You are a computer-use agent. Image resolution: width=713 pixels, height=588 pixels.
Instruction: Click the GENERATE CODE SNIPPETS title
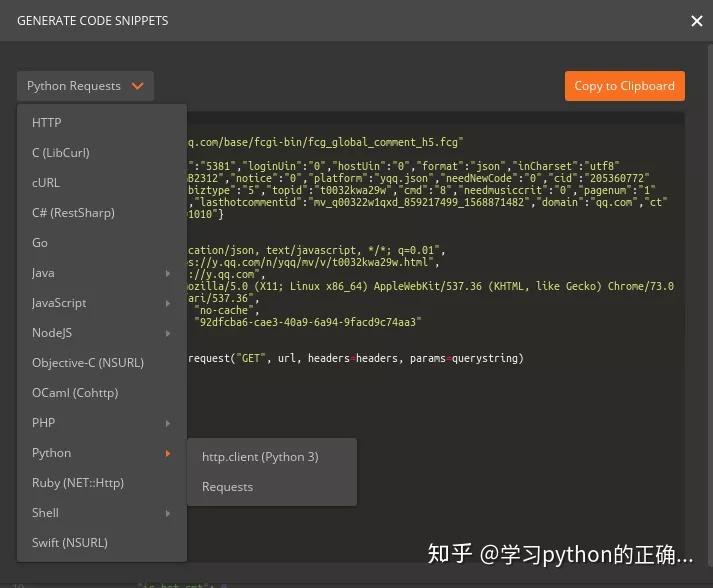pyautogui.click(x=93, y=21)
